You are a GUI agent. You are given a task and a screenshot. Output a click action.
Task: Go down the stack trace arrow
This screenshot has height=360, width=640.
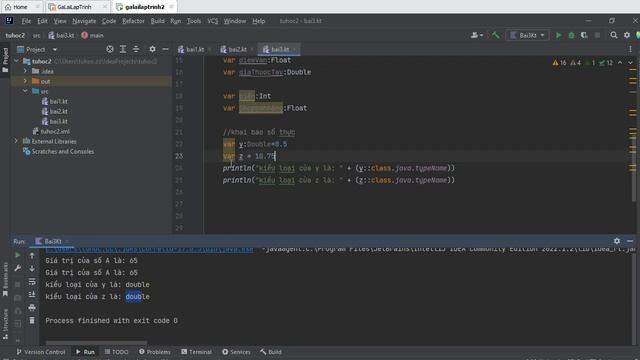(x=32, y=268)
